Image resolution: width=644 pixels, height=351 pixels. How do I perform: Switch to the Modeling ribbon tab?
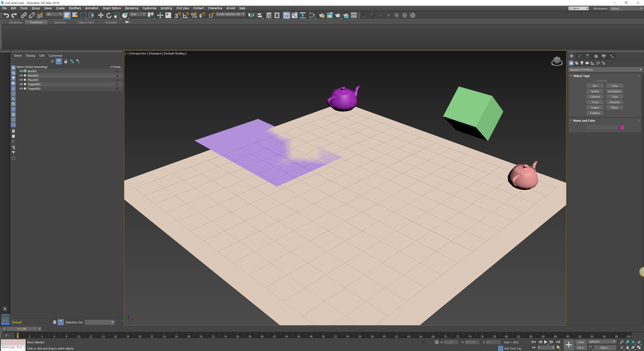15,22
